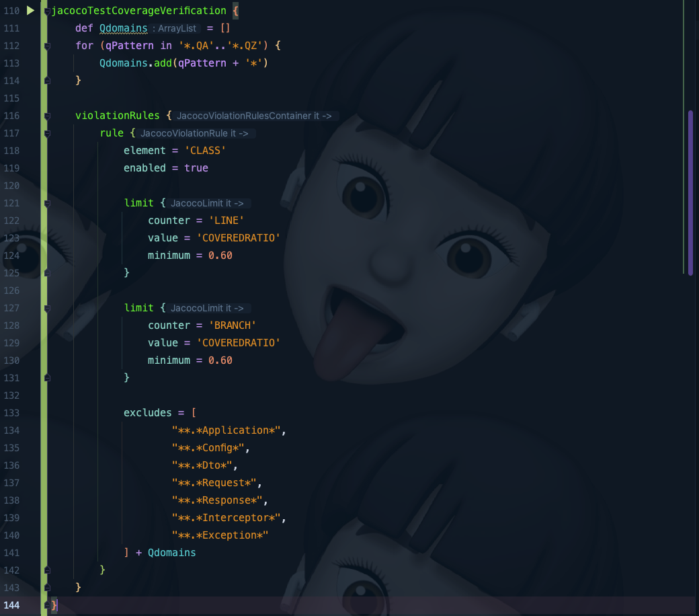Click the vertical scrollbar thumb
699x616 pixels.
tap(690, 193)
